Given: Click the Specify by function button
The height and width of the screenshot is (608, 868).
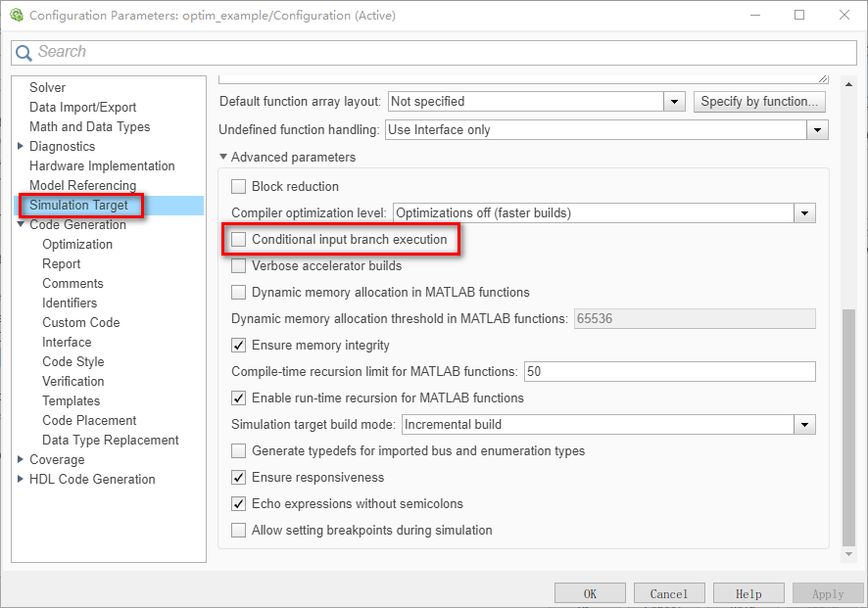Looking at the screenshot, I should (759, 101).
